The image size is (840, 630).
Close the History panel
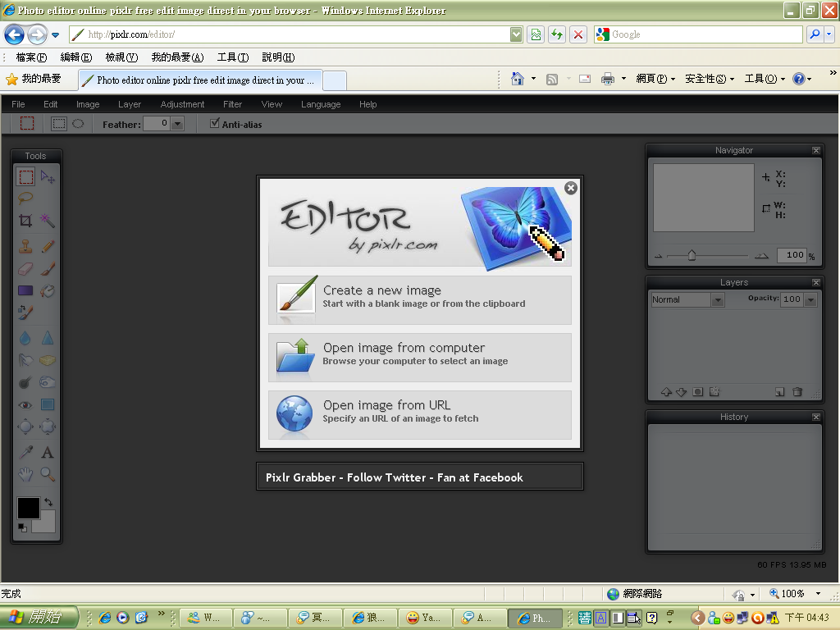coord(816,417)
